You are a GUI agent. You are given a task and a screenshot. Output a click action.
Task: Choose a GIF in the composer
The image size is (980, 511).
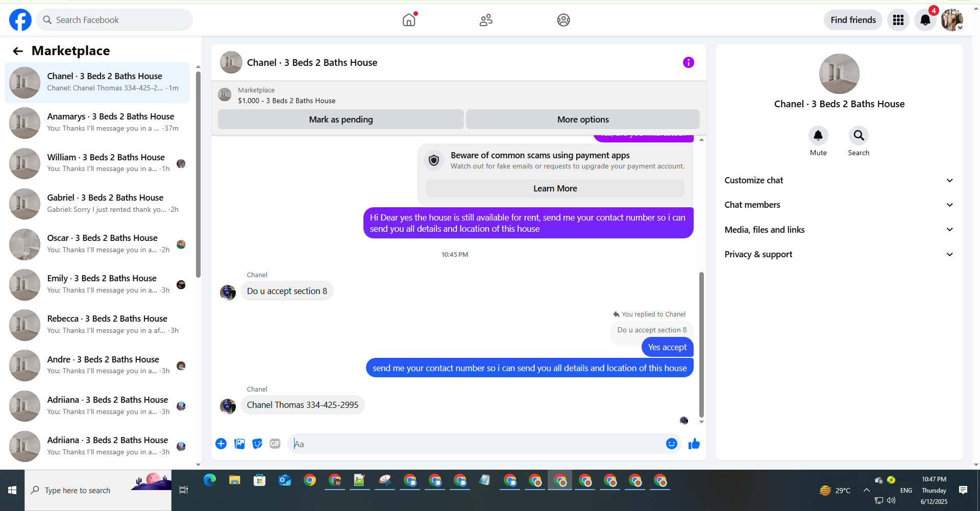(x=275, y=444)
